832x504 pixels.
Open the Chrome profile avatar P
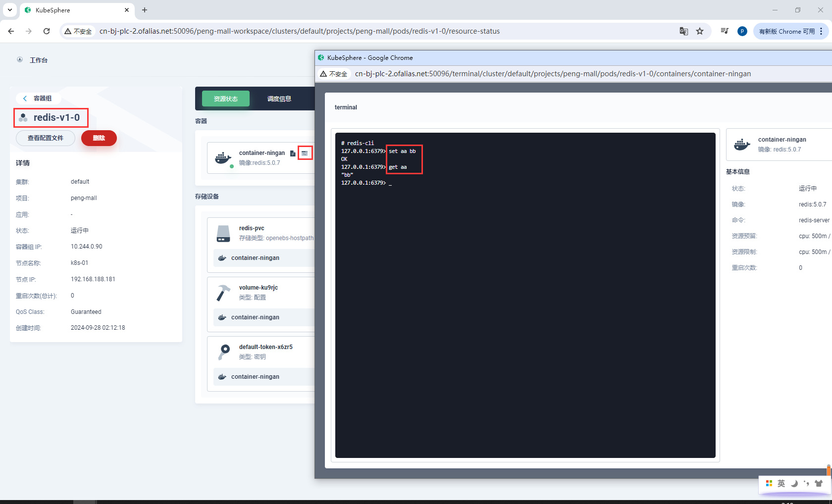[742, 31]
